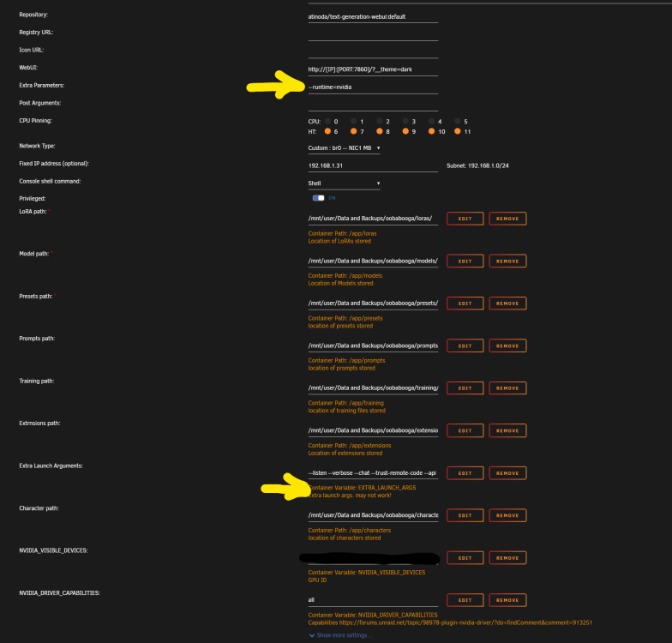Click the Training path input field

pos(373,388)
